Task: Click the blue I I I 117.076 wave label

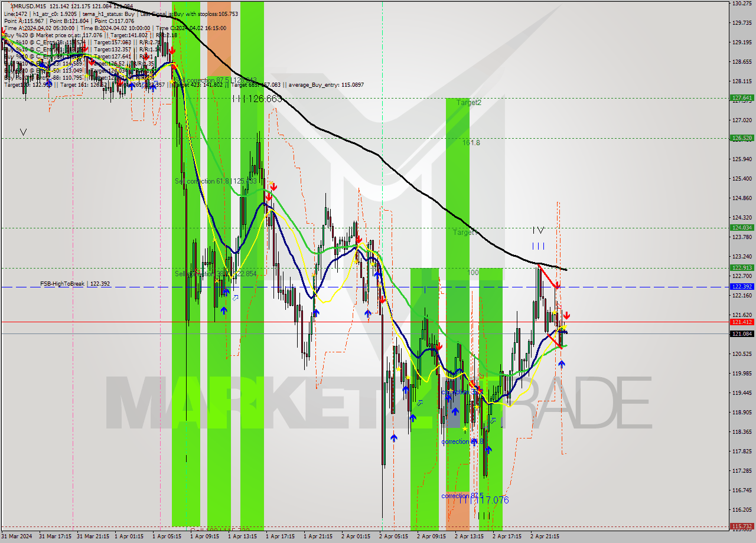Action: [x=485, y=500]
